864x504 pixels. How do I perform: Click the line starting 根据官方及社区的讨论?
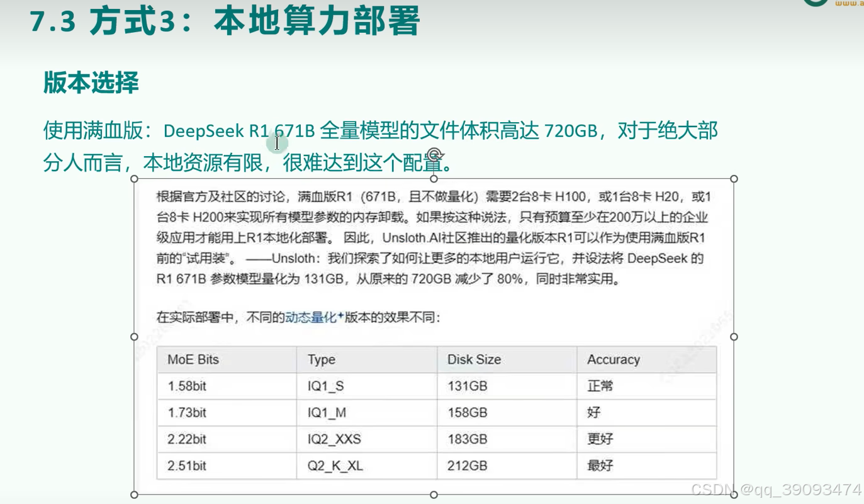click(x=434, y=197)
